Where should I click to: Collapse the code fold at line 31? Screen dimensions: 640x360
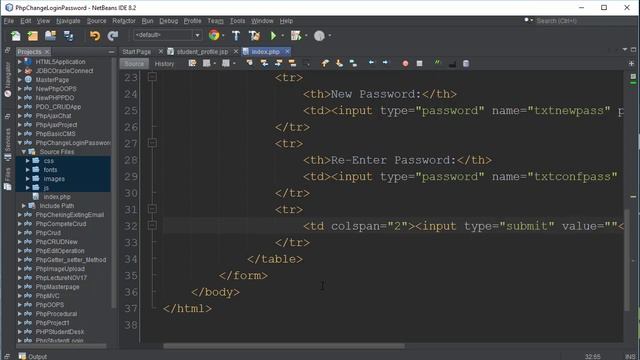pos(152,209)
